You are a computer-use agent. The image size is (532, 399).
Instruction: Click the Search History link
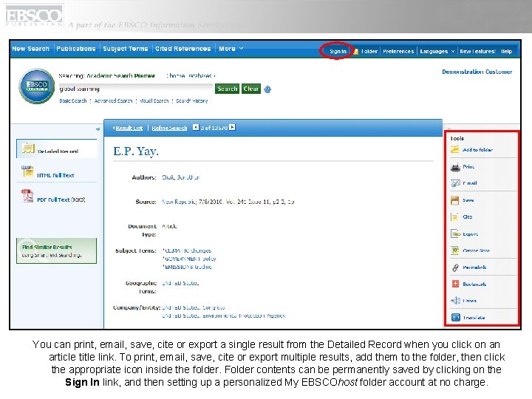pyautogui.click(x=191, y=100)
